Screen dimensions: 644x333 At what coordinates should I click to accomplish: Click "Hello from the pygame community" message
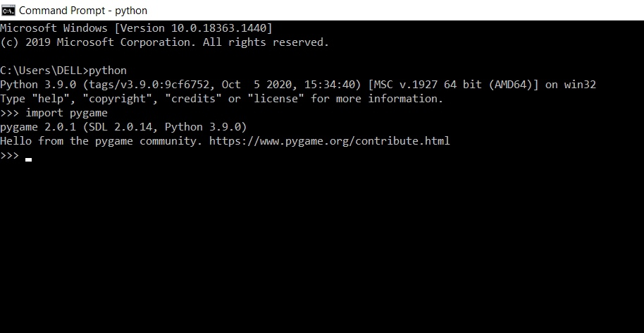pyautogui.click(x=99, y=141)
